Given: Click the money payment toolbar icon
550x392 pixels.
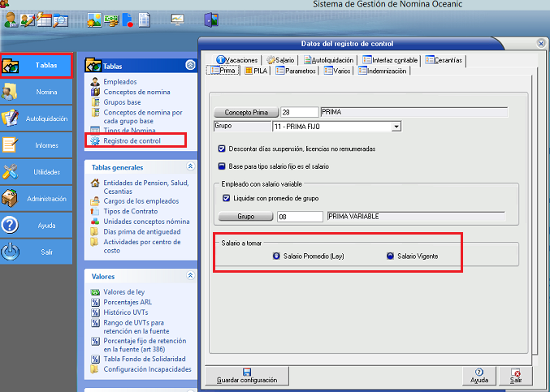Looking at the screenshot, I should [x=111, y=19].
